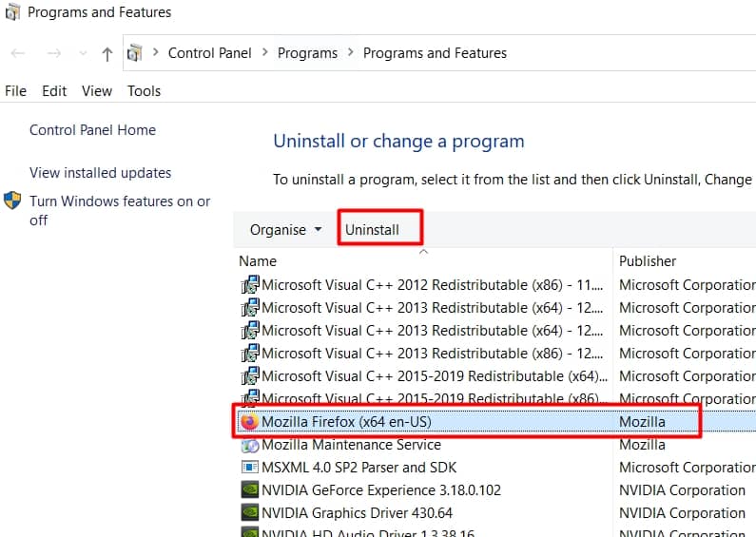Go up one level with the up arrow
Screen dimensions: 756x537
pos(107,53)
